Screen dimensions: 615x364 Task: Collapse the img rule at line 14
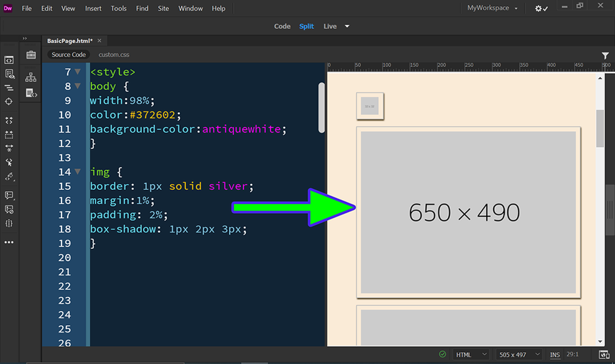(x=78, y=172)
